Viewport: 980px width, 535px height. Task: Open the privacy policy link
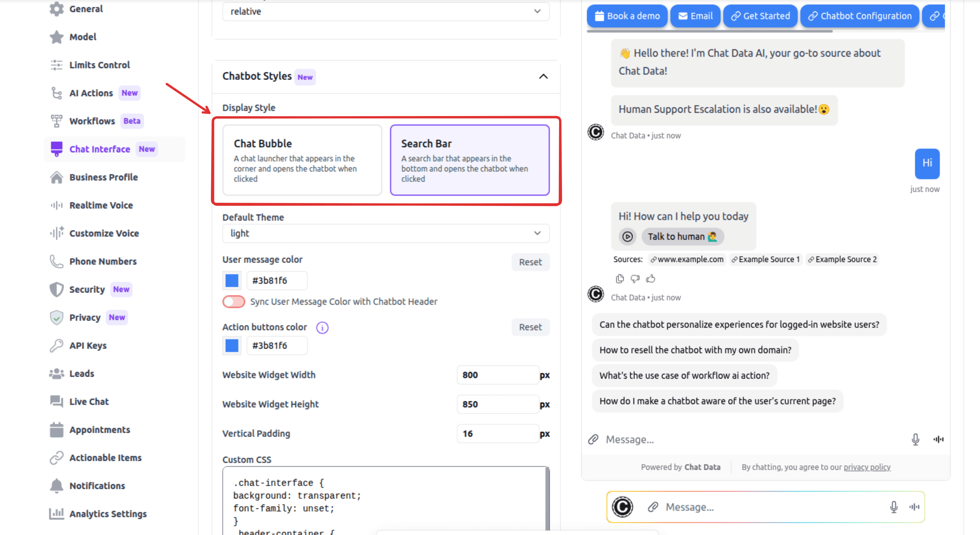pos(867,467)
